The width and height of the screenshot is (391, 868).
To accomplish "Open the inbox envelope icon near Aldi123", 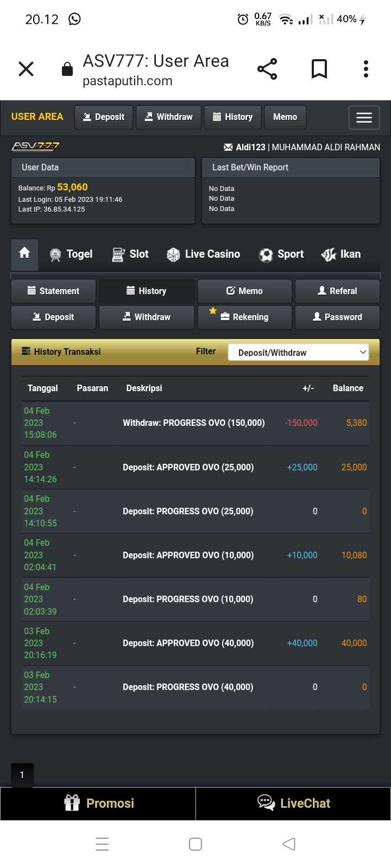I will (228, 147).
